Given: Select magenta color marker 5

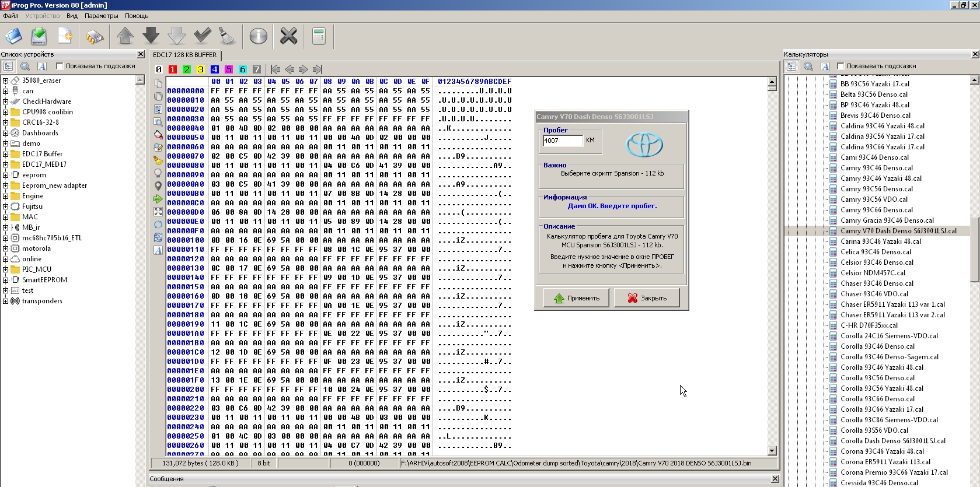Looking at the screenshot, I should click(x=228, y=69).
